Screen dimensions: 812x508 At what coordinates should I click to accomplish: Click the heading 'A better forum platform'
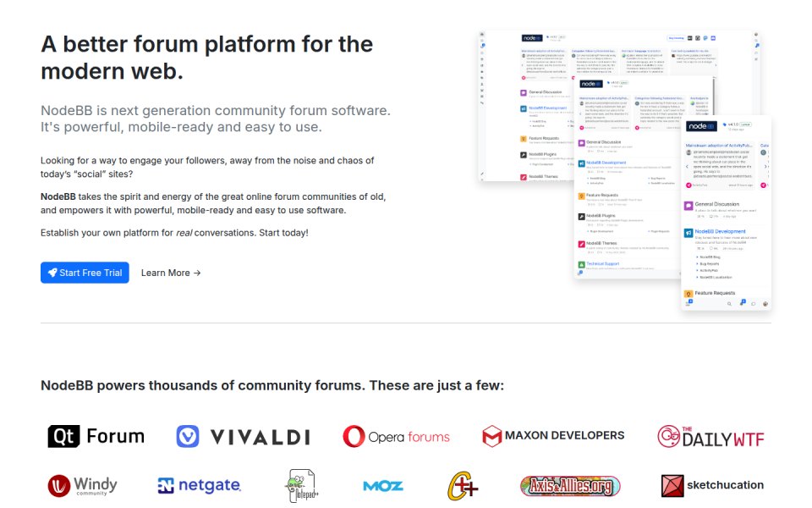coord(206,58)
